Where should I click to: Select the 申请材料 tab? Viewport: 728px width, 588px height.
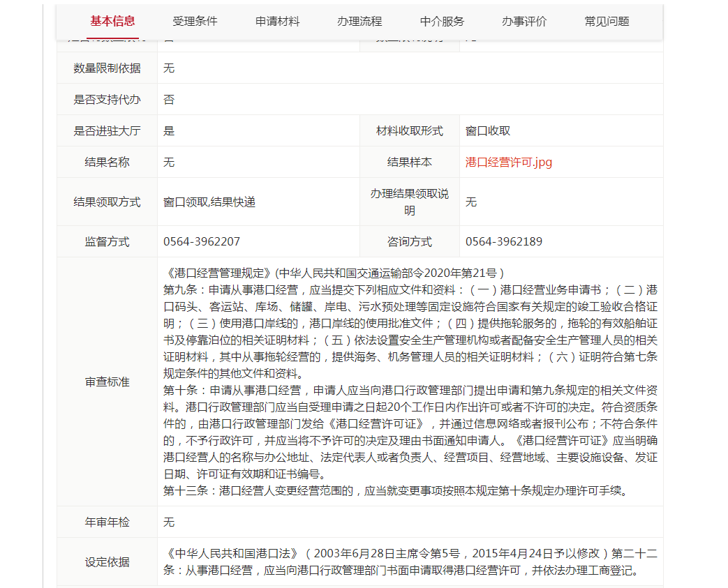click(277, 22)
